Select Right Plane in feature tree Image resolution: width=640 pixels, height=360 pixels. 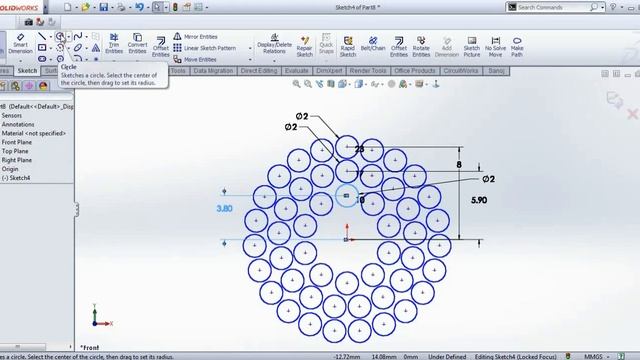(17, 160)
